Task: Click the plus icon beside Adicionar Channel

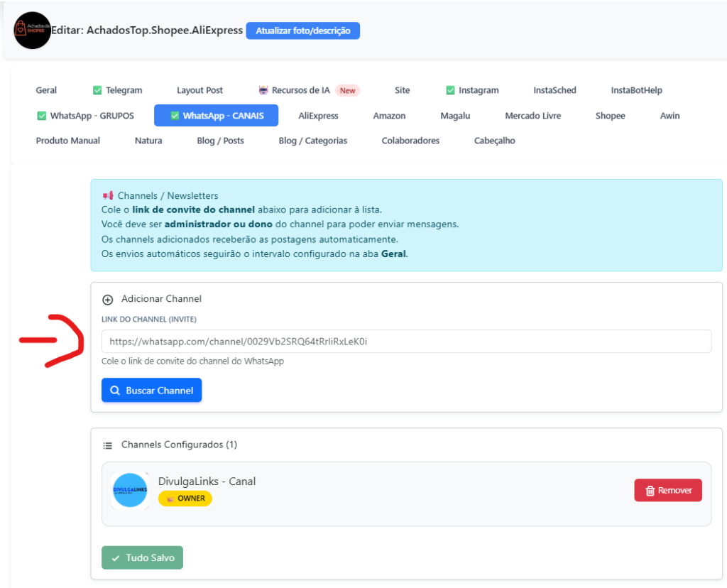Action: point(108,300)
